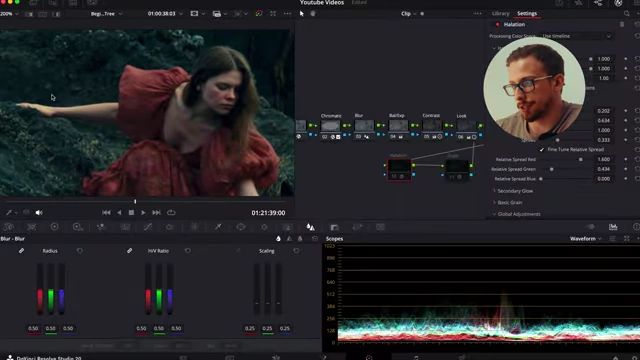Play the clip in reverse
This screenshot has height=360, width=640.
tap(119, 213)
